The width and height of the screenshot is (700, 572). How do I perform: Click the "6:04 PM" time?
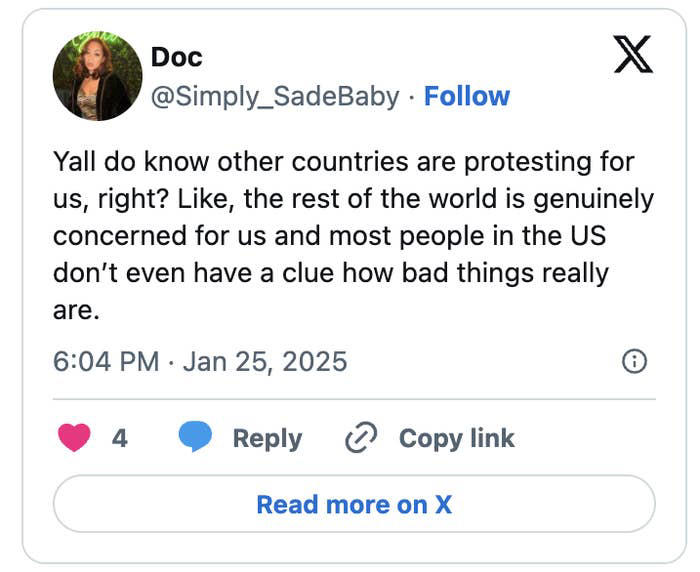pos(106,361)
